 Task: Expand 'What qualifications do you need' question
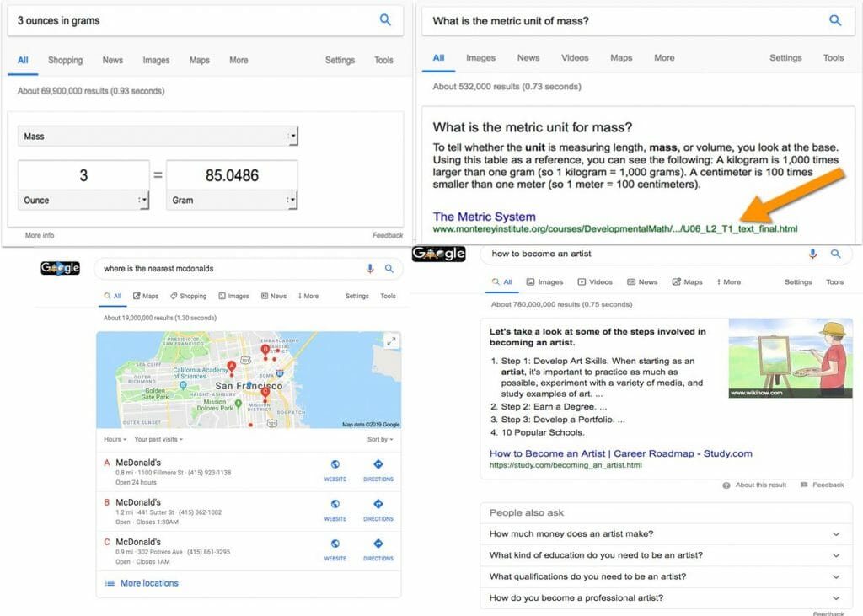click(x=666, y=577)
